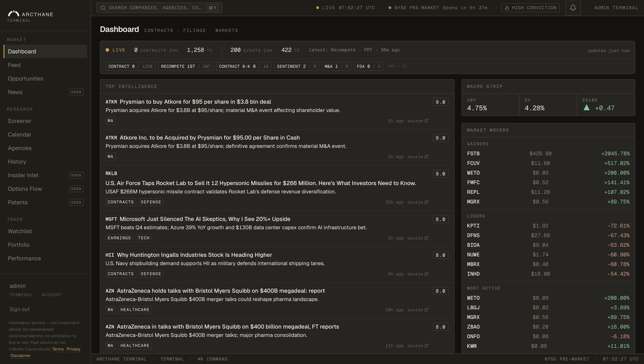Viewport: 644px width, 364px height.
Task: Open headline 'Prysmian to buy Atkore for $95 per share'
Action: coord(195,102)
